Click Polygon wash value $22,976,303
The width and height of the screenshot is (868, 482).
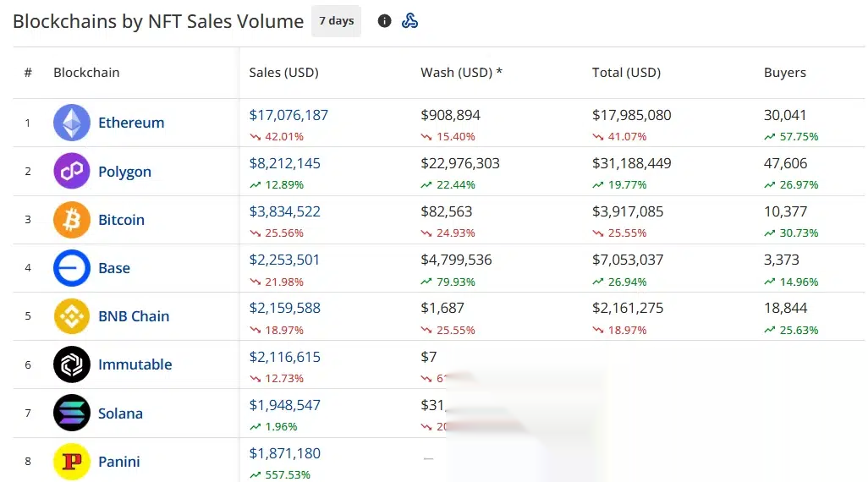coord(460,163)
